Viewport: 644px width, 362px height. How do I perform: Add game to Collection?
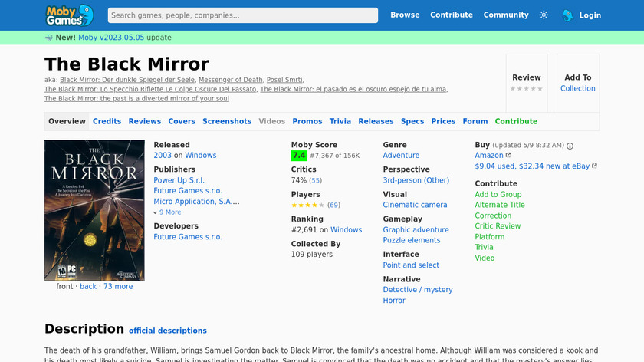578,88
